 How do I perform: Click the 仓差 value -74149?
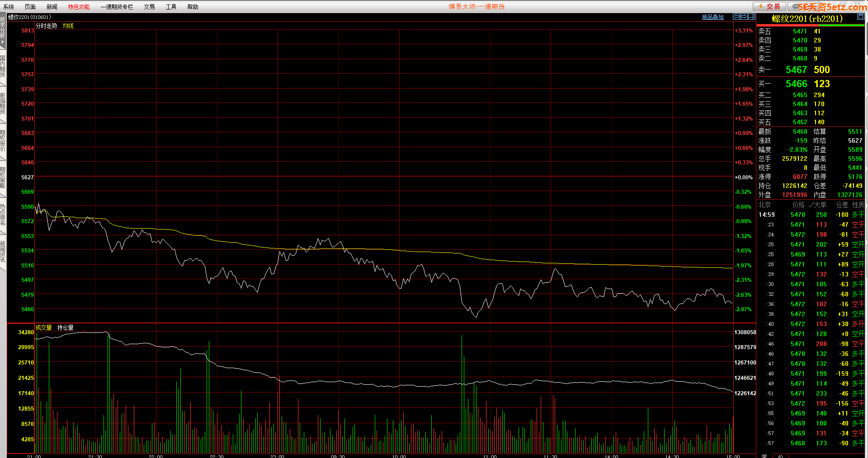click(852, 186)
